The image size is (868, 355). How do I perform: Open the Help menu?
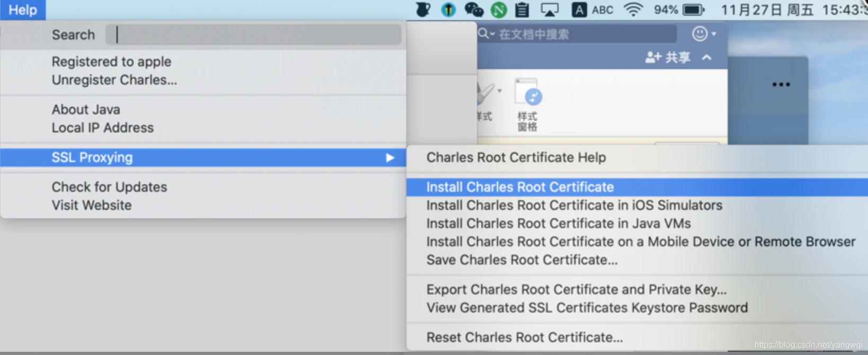pos(23,10)
